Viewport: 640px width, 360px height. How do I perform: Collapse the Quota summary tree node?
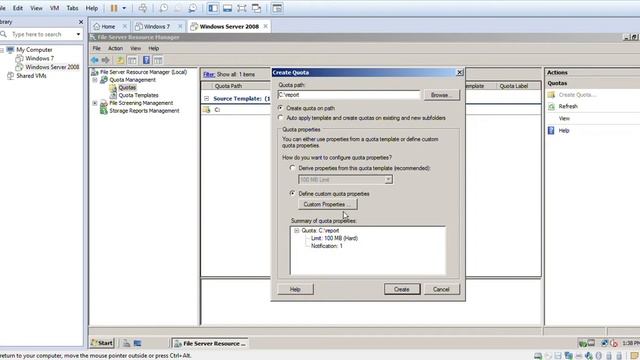[x=296, y=231]
